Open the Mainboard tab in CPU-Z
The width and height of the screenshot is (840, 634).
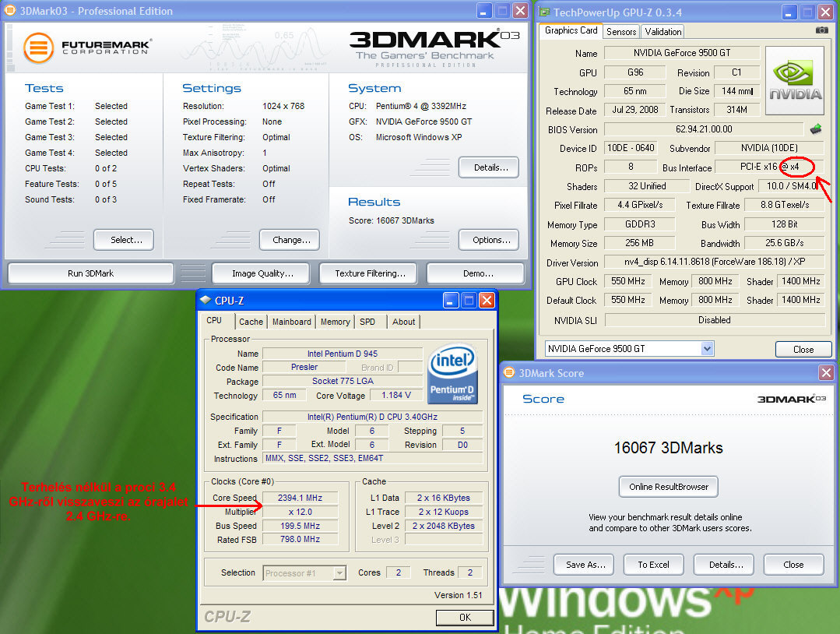click(x=291, y=322)
